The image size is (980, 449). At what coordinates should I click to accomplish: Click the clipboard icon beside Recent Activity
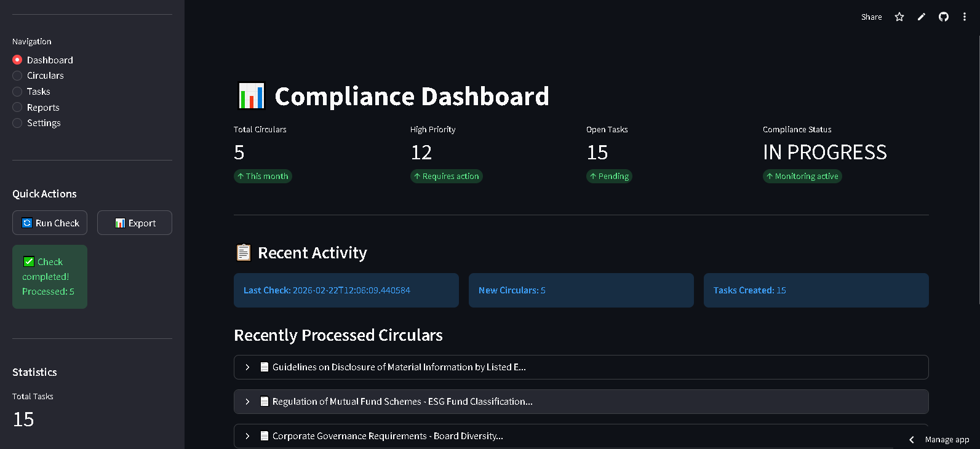[244, 253]
